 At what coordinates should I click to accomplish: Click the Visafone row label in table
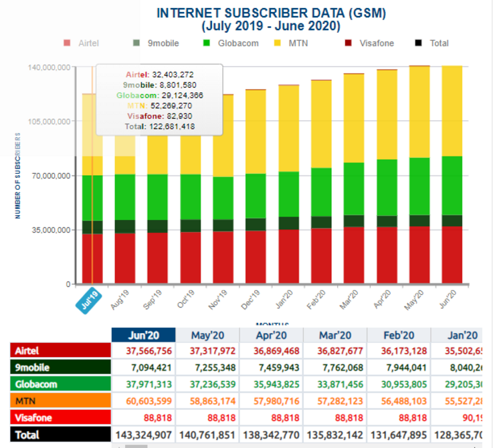pyautogui.click(x=61, y=417)
